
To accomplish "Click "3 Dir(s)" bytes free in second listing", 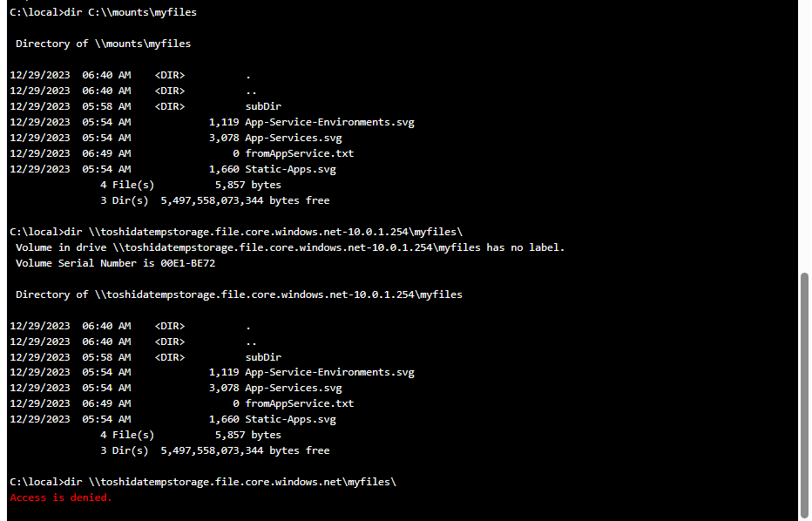I will pos(215,450).
